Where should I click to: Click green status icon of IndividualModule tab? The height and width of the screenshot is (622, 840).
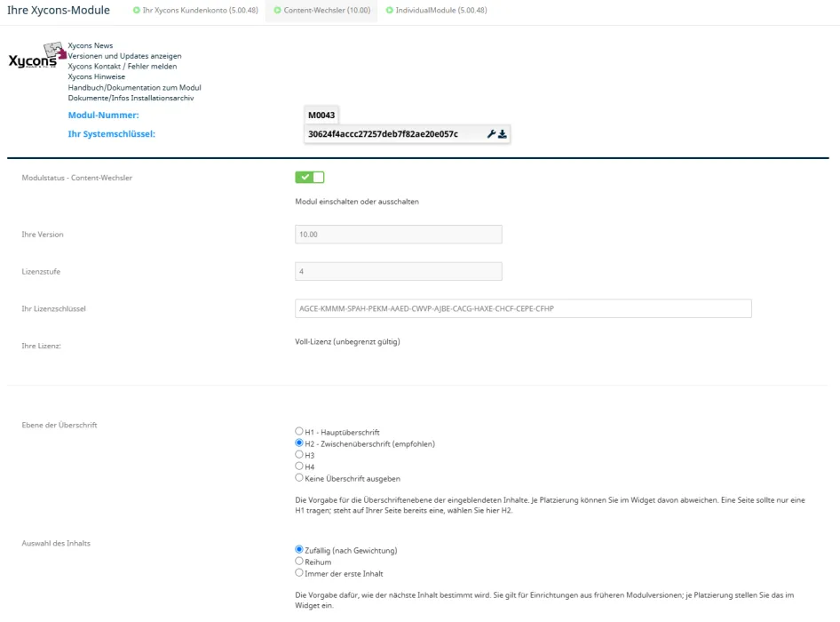point(390,10)
